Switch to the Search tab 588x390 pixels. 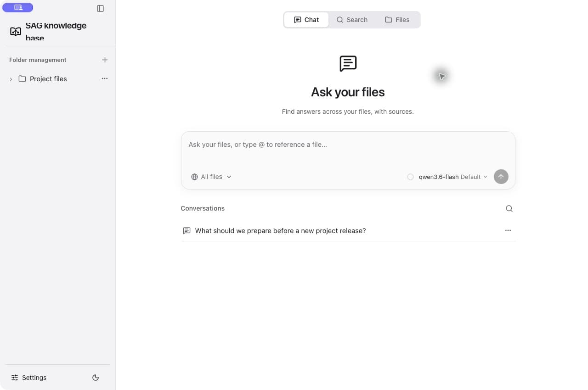pyautogui.click(x=352, y=20)
